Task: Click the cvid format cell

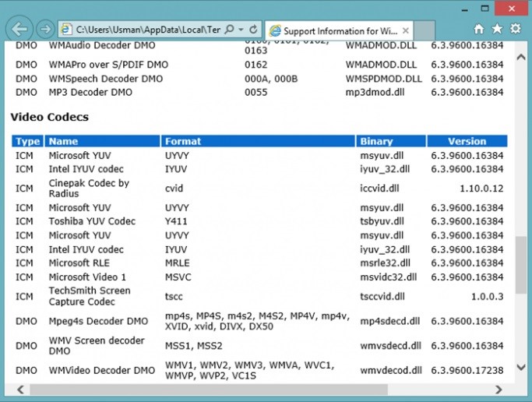Action: click(x=174, y=189)
